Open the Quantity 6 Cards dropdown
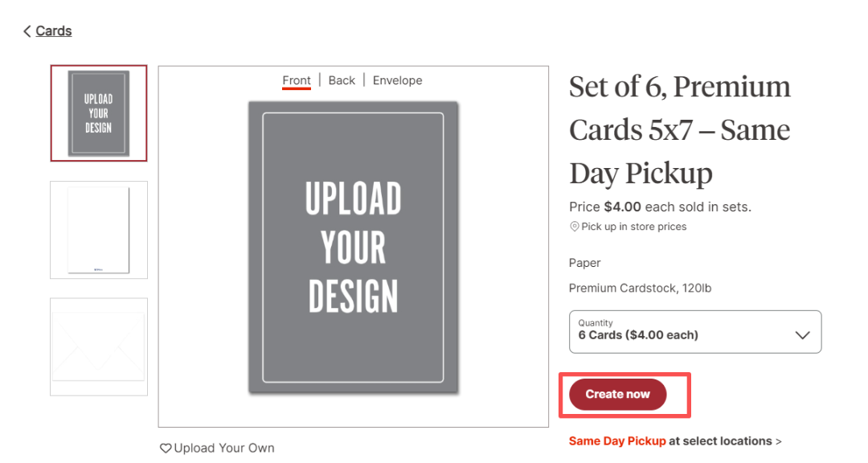This screenshot has width=868, height=463. (683, 331)
